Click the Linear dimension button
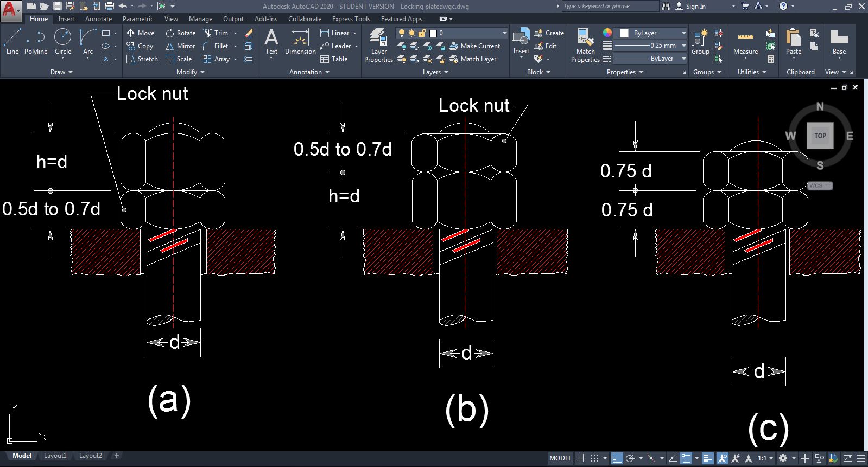Viewport: 868px width, 467px height. (x=335, y=33)
